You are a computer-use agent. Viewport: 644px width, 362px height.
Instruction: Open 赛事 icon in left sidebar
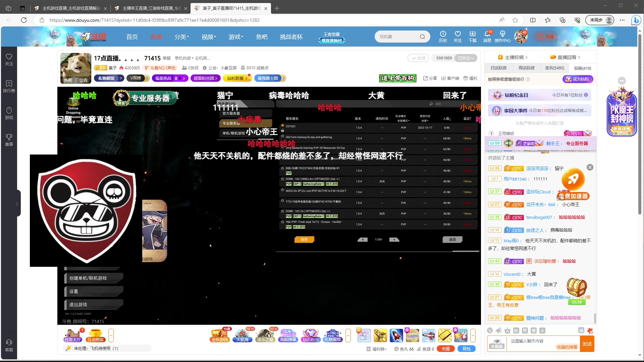pos(9,139)
